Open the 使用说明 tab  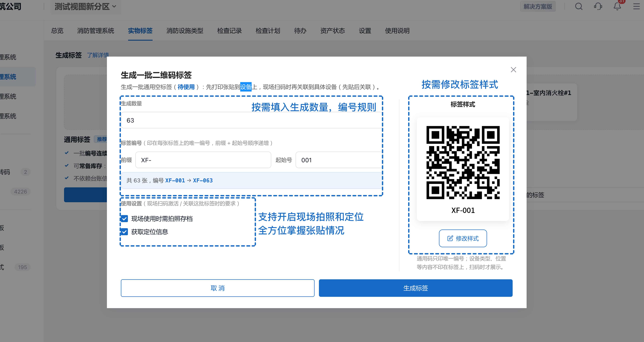pos(397,31)
